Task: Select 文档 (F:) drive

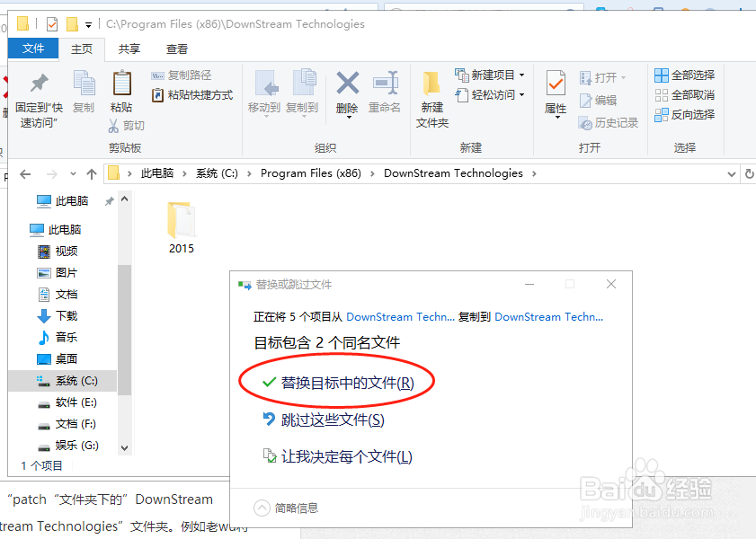Action: (x=67, y=424)
